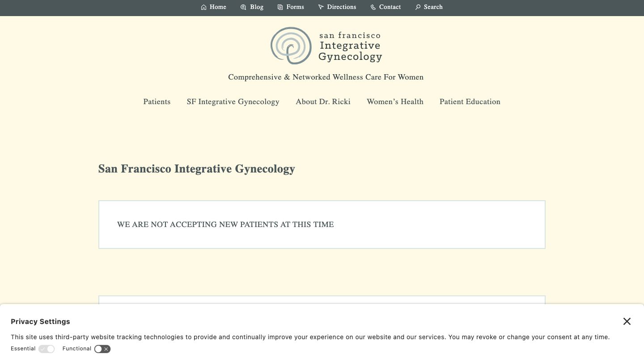This screenshot has height=362, width=644.
Task: Toggle the Essential cookies switch
Action: 47,349
